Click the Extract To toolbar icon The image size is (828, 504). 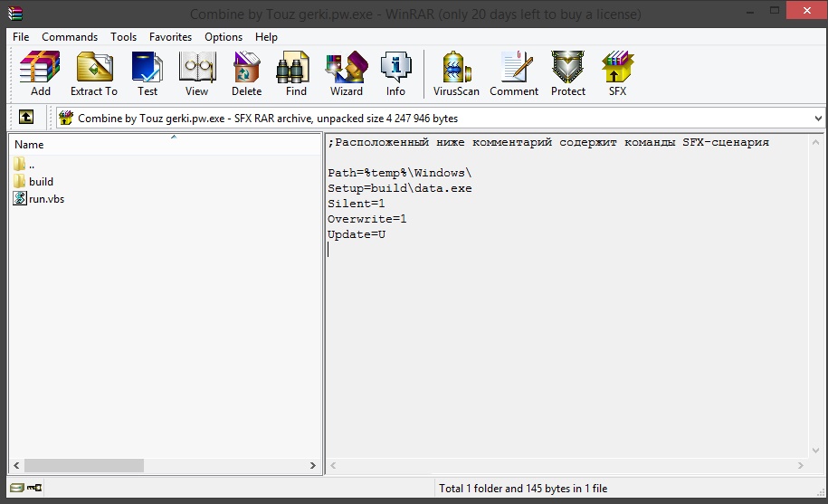[x=94, y=73]
